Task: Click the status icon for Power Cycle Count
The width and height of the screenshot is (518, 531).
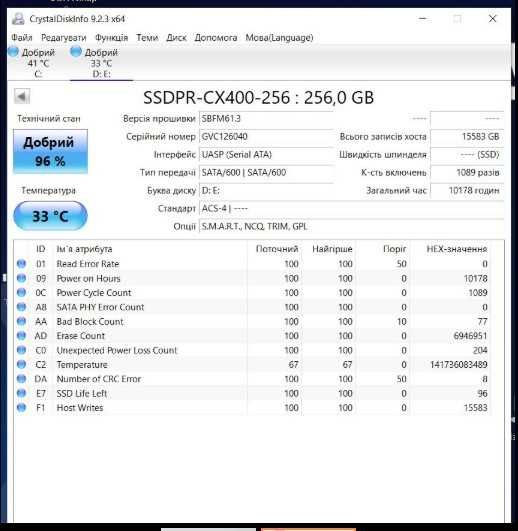Action: click(x=21, y=292)
